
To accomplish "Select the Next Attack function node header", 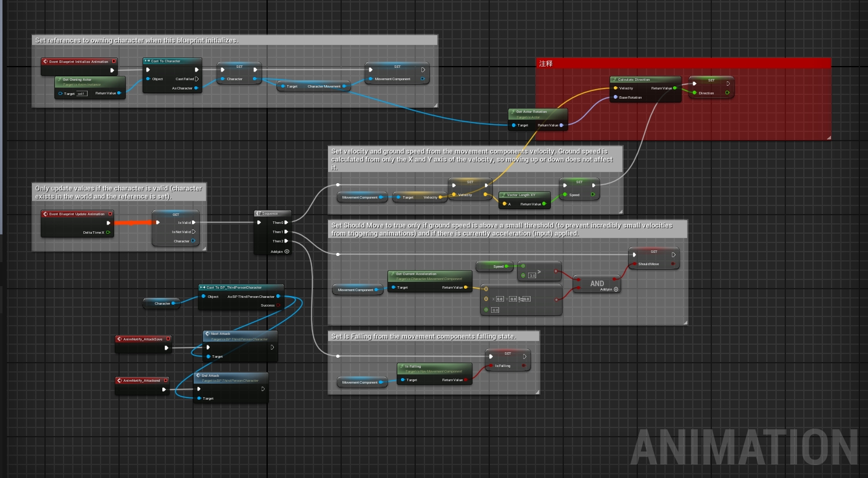I will (240, 336).
